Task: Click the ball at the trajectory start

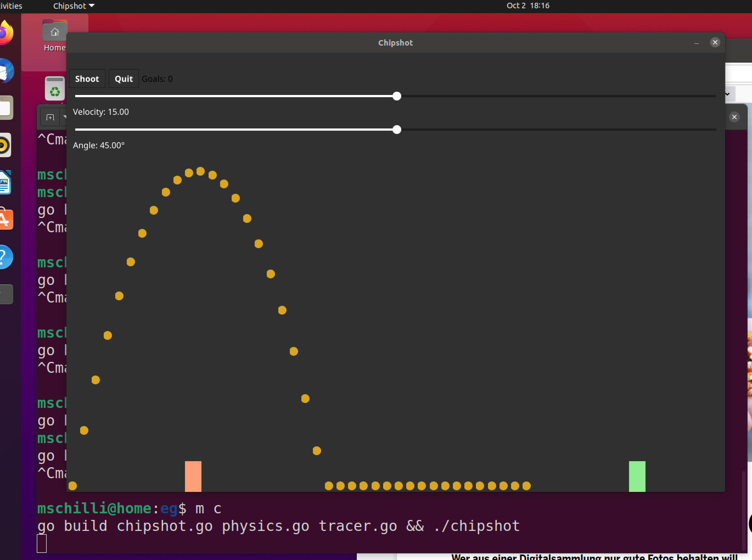Action: point(72,486)
